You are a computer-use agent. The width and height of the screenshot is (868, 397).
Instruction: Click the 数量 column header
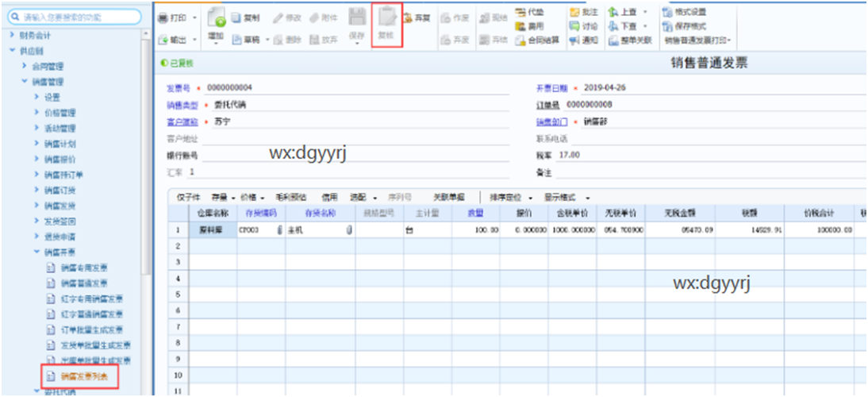[475, 213]
